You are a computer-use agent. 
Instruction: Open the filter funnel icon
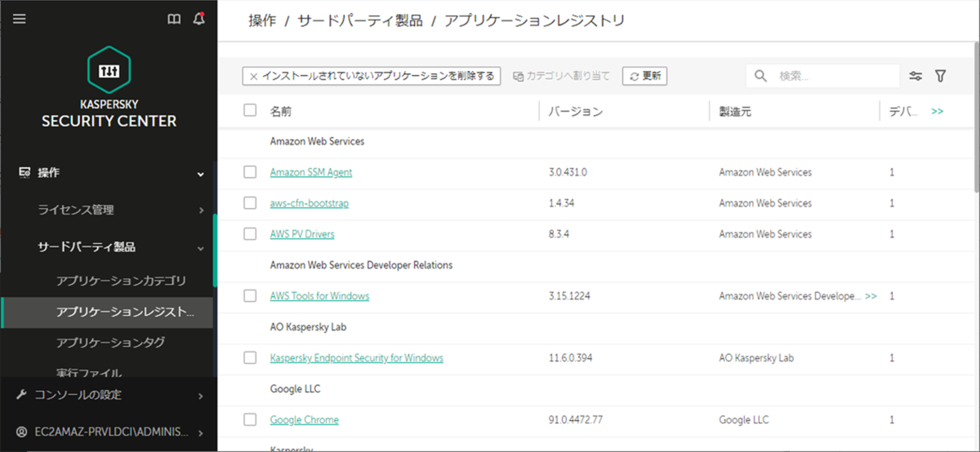[940, 76]
